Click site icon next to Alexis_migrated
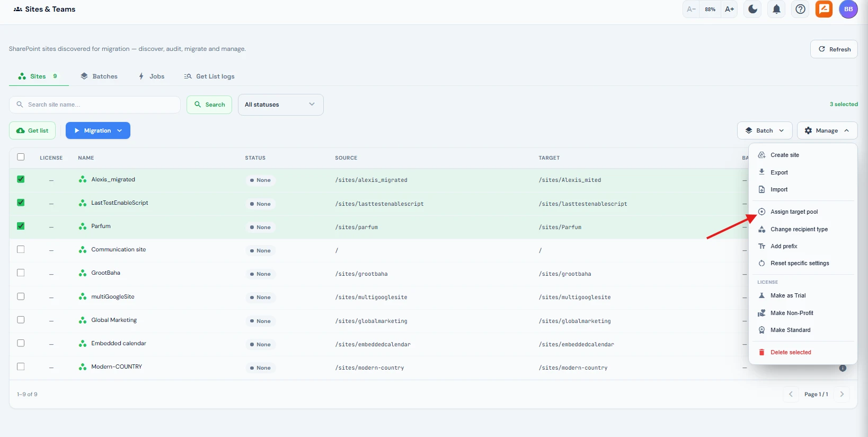Viewport: 868px width, 437px height. [x=83, y=180]
